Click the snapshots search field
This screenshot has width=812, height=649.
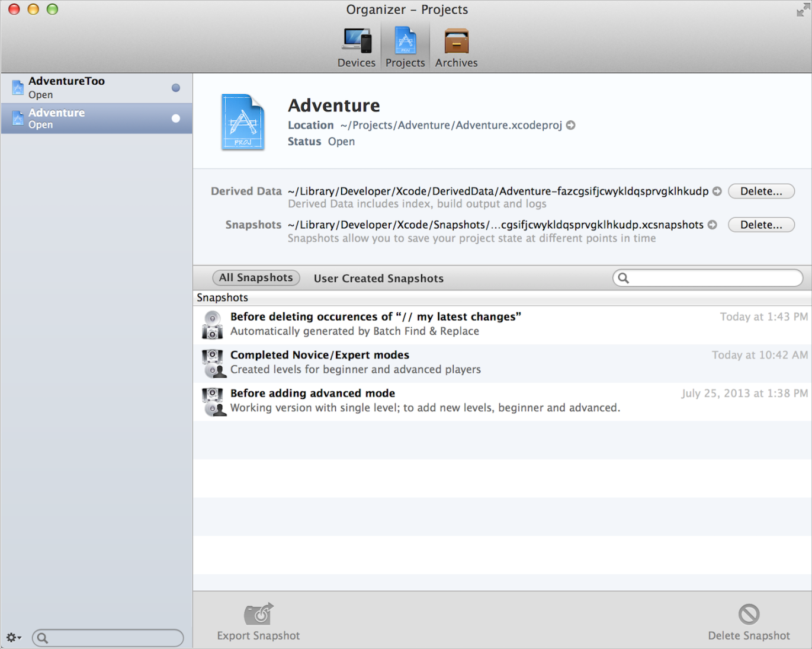[x=714, y=278]
